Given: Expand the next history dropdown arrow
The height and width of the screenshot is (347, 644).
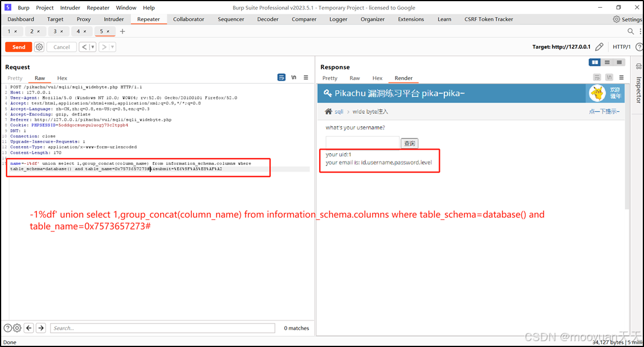Looking at the screenshot, I should (x=112, y=47).
